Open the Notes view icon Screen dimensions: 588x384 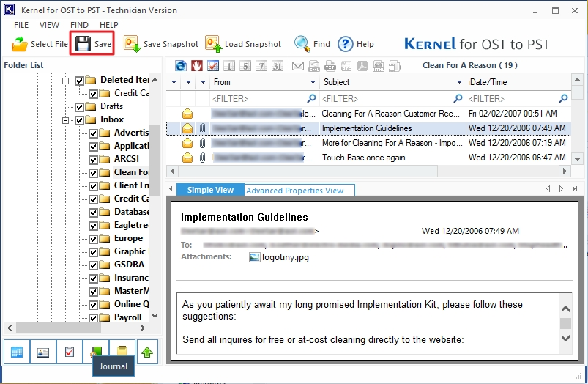[x=120, y=352]
